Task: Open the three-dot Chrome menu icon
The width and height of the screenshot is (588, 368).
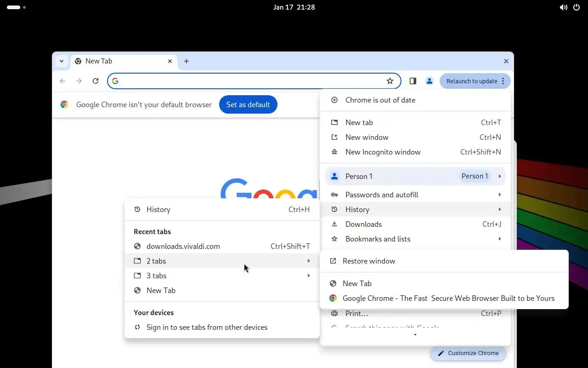Action: pyautogui.click(x=503, y=81)
